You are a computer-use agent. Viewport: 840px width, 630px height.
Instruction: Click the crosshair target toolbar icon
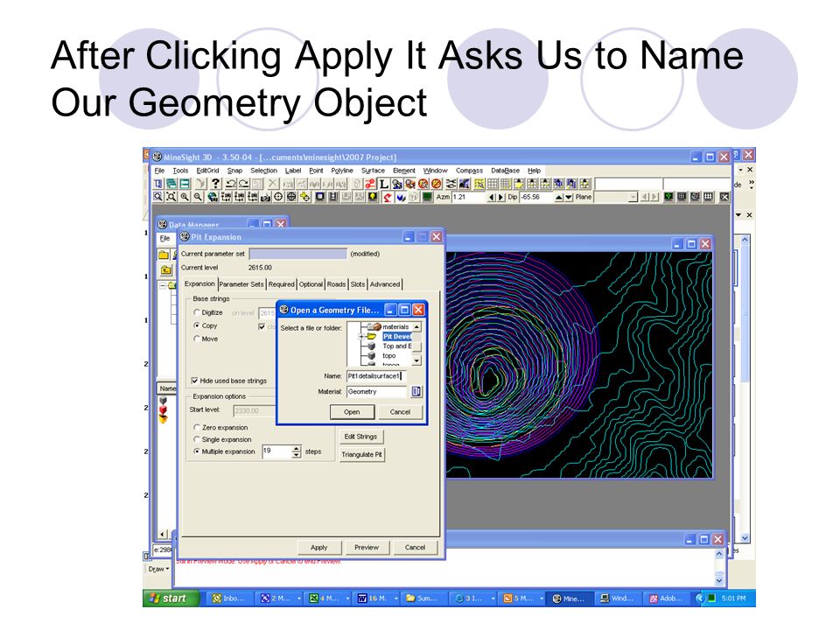tap(278, 197)
